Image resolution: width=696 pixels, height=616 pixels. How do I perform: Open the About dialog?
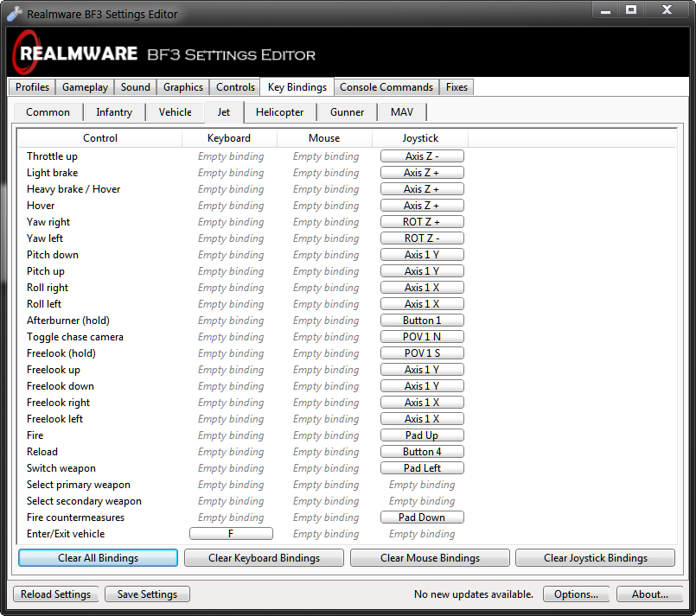pos(650,594)
